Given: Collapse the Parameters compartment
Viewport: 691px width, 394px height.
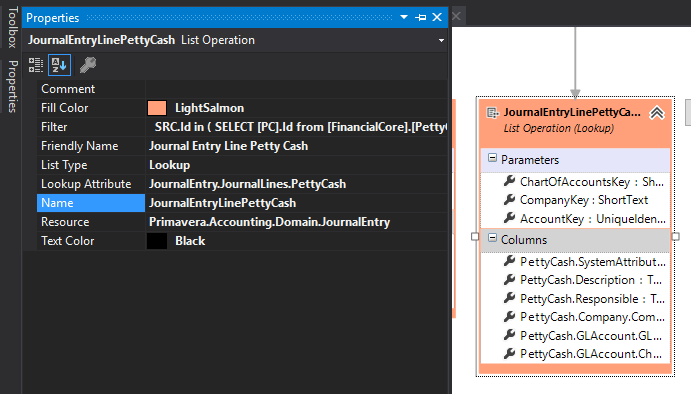Looking at the screenshot, I should 492,158.
